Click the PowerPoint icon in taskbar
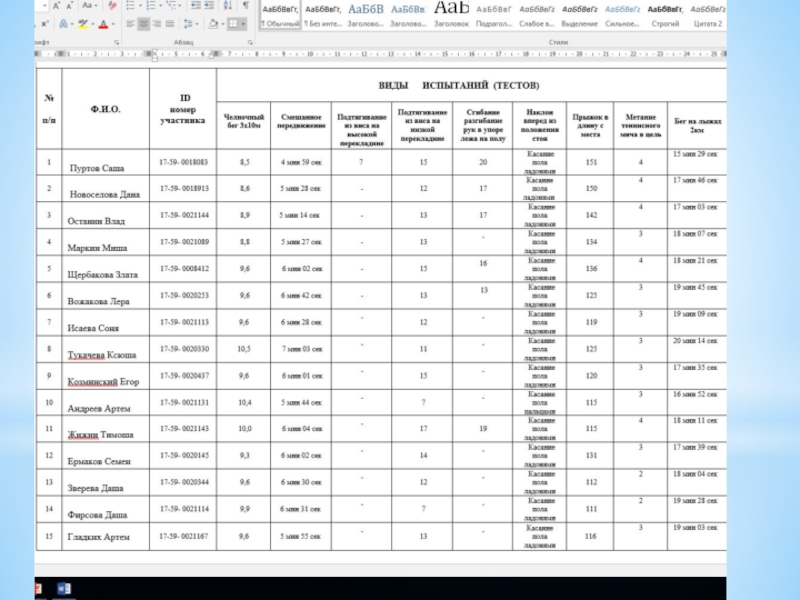800x600 pixels. (x=38, y=589)
